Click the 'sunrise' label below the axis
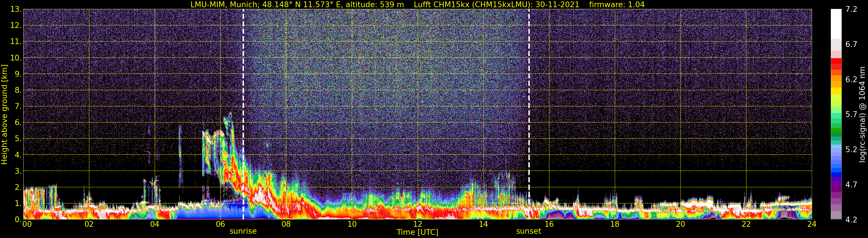 (243, 231)
